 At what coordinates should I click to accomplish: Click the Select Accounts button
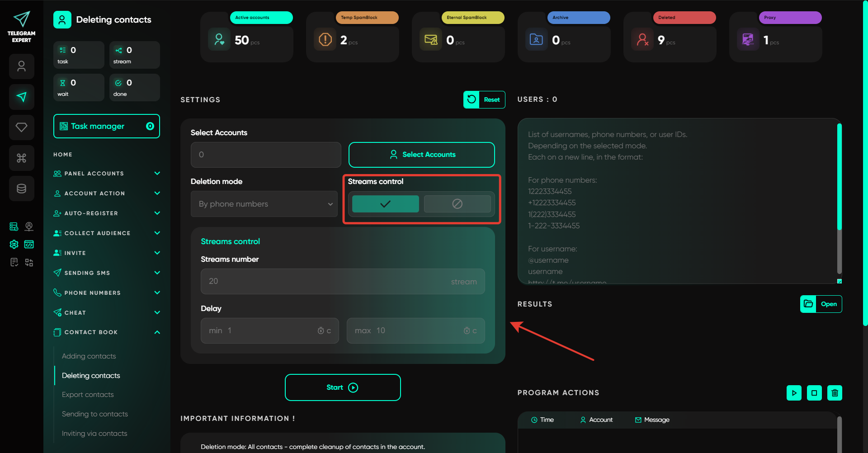tap(421, 155)
